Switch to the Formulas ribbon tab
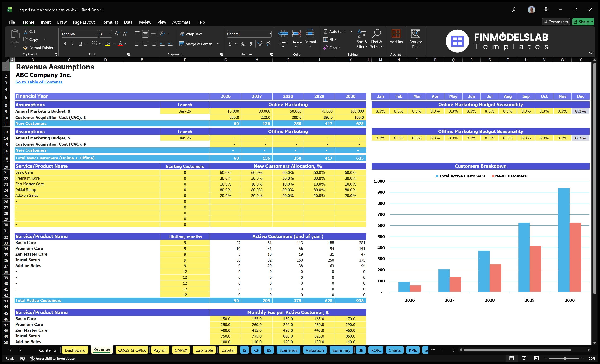This screenshot has height=364, width=600. coord(110,22)
